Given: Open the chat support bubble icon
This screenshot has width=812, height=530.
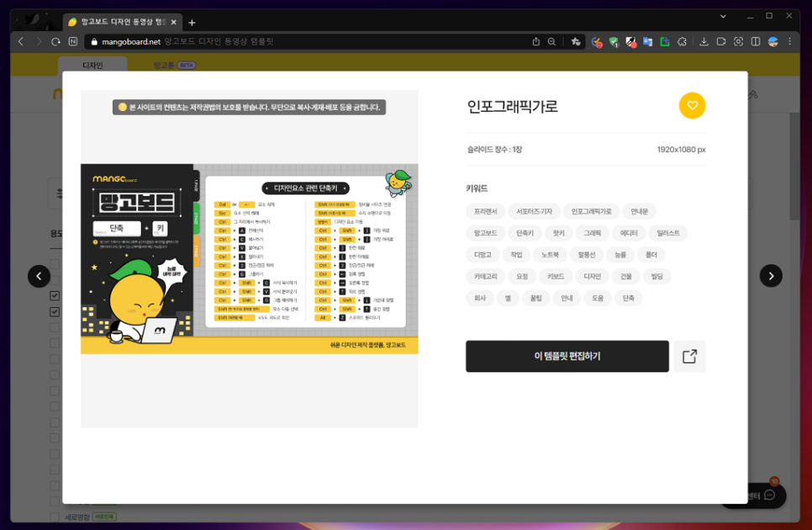Looking at the screenshot, I should (769, 496).
